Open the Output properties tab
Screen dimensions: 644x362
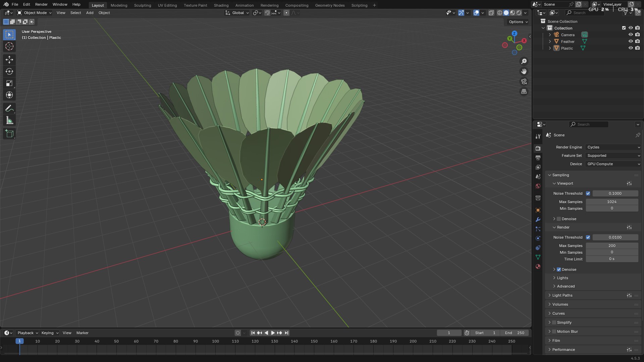(x=538, y=158)
